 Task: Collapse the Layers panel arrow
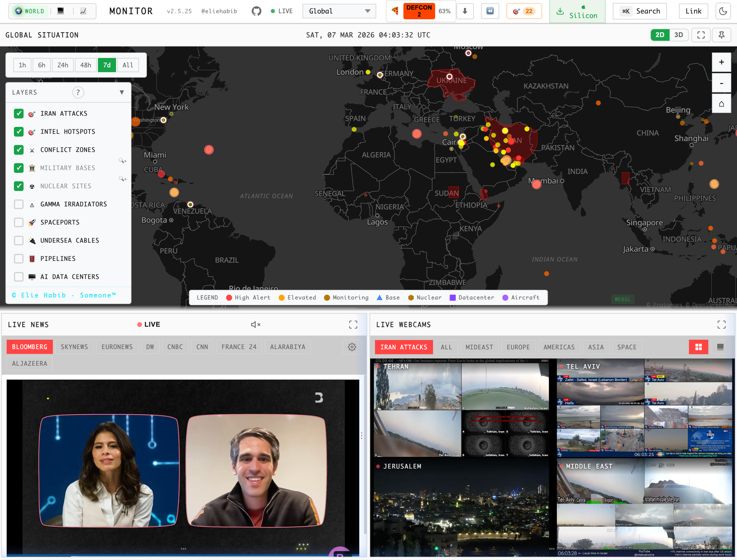click(x=122, y=93)
